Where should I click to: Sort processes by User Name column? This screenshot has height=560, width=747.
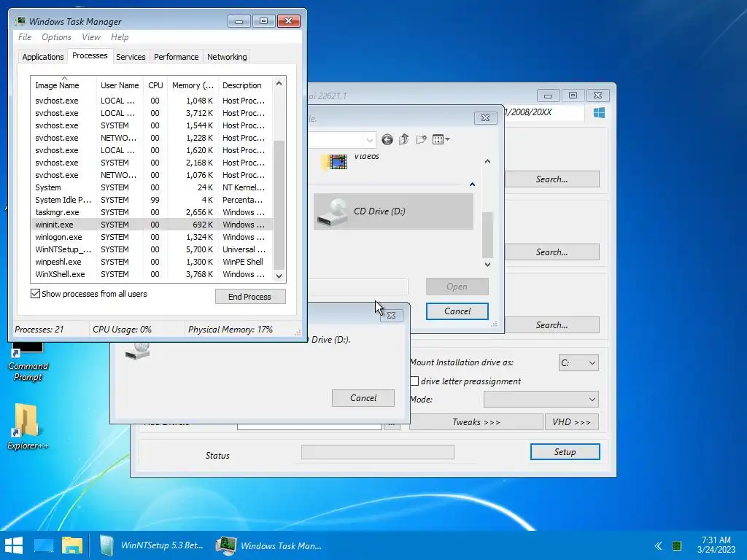pos(120,85)
